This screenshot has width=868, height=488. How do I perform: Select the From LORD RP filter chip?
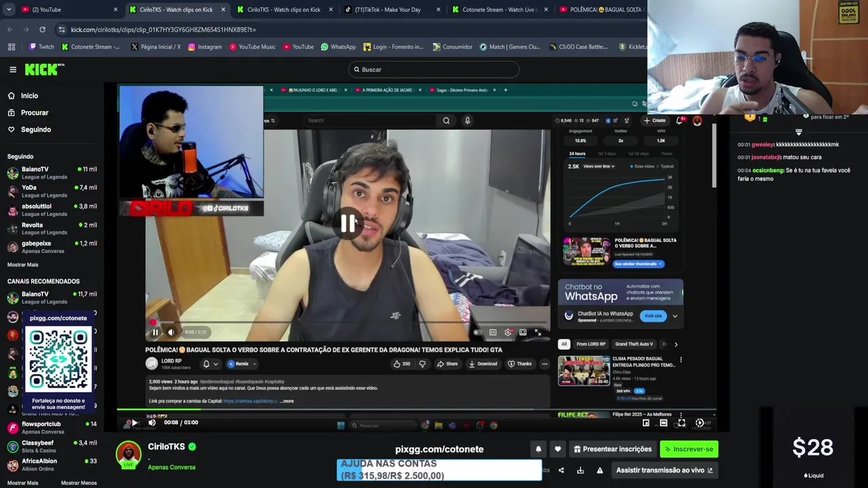point(591,344)
